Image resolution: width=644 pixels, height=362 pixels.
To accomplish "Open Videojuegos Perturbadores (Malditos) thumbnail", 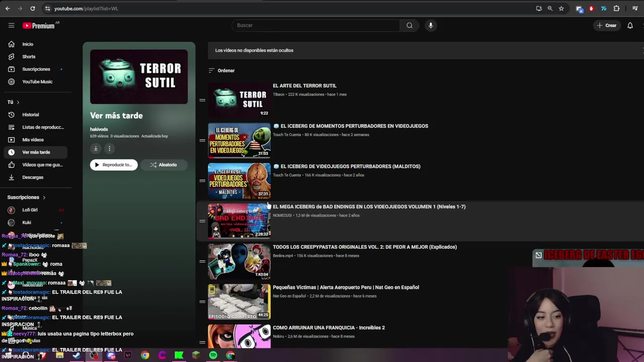I will pos(239,180).
